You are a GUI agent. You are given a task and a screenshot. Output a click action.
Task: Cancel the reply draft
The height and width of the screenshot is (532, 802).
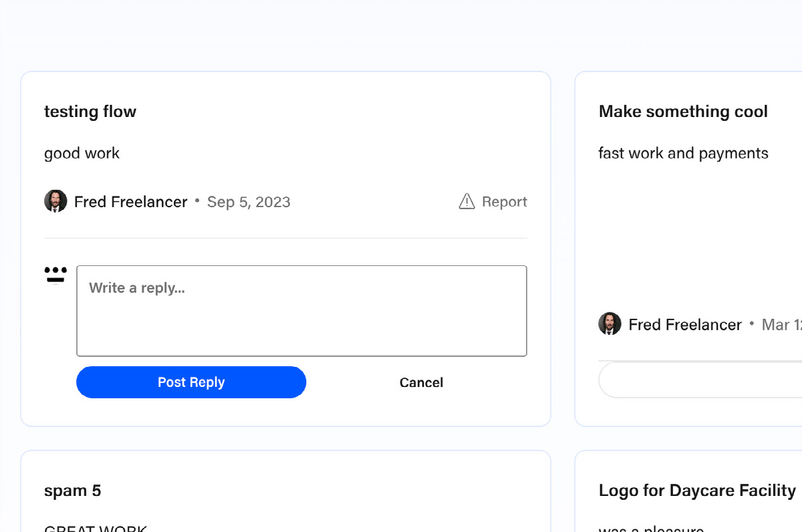[x=421, y=382]
